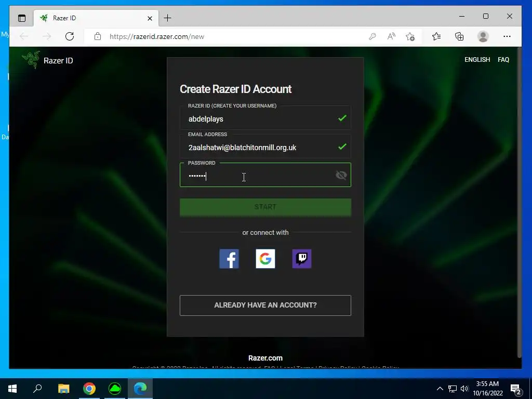
Task: Click the browser forward arrow
Action: pyautogui.click(x=47, y=36)
